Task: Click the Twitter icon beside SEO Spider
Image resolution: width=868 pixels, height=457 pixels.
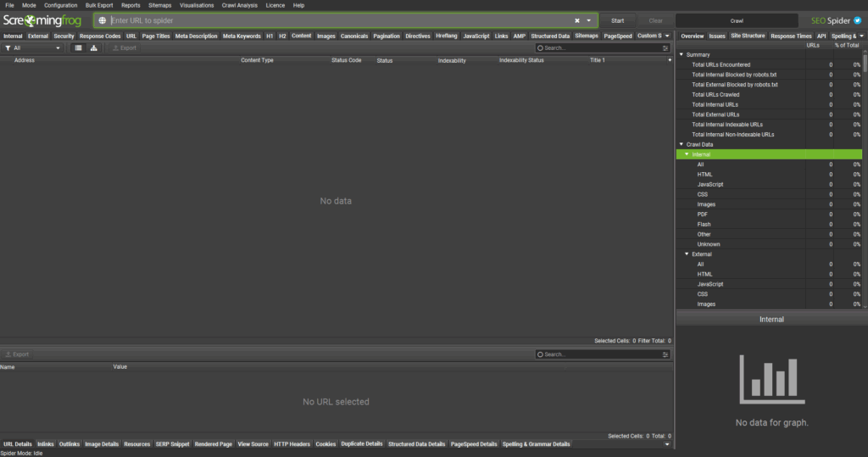Action: pyautogui.click(x=858, y=20)
